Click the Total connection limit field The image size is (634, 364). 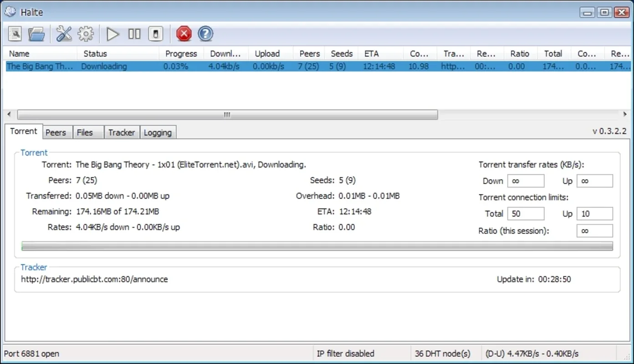(526, 213)
